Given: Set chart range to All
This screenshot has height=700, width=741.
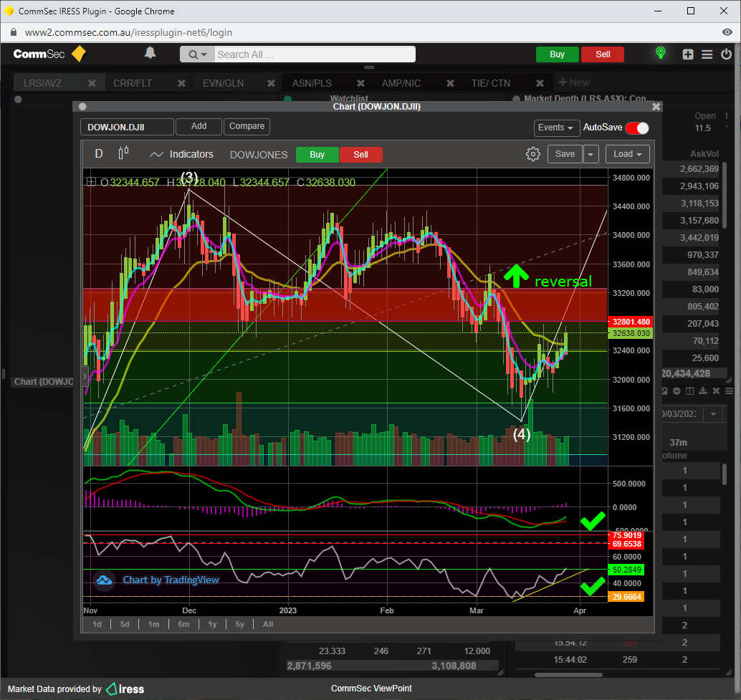Looking at the screenshot, I should tap(268, 625).
